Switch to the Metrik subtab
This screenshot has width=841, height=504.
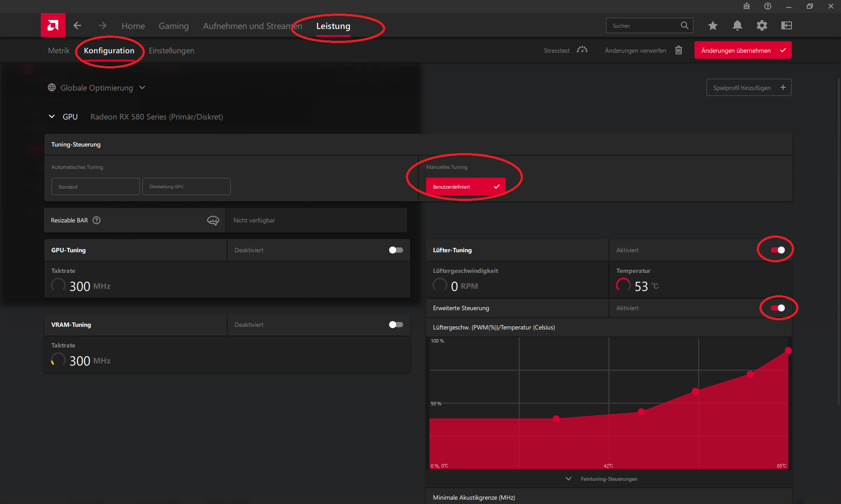tap(59, 50)
